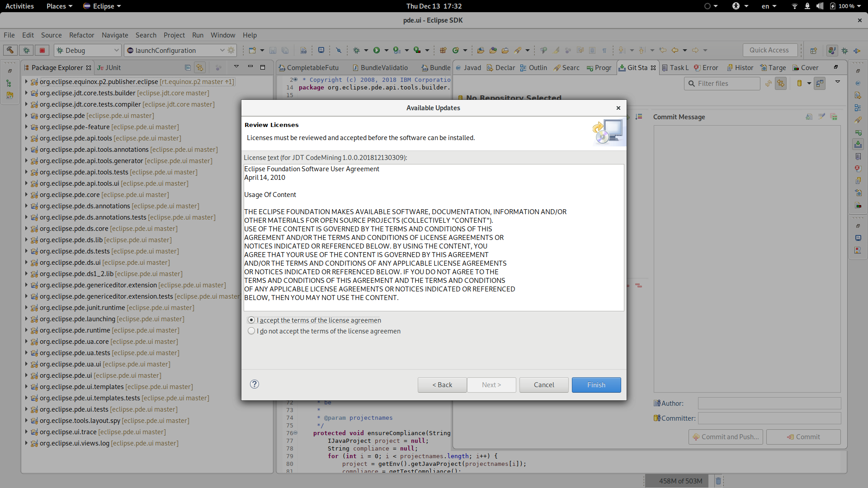Image resolution: width=868 pixels, height=488 pixels.
Task: Click the Commit and Push button
Action: 726,436
